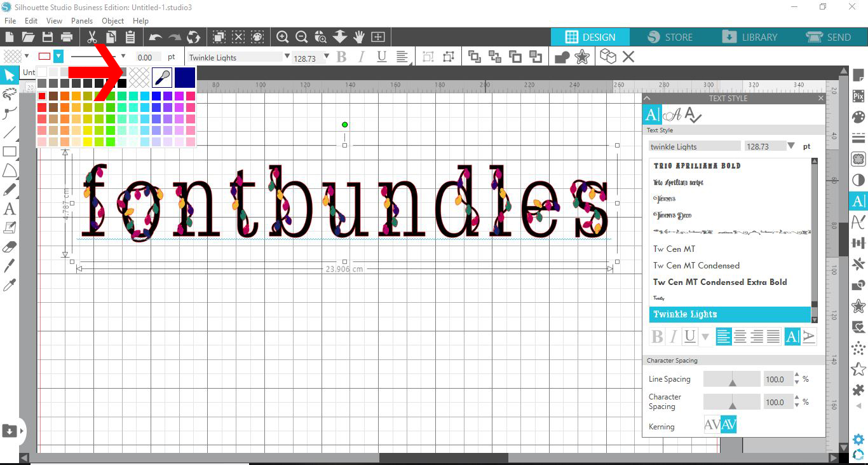Select the transparent crosshatch swatch in palette
The width and height of the screenshot is (868, 465).
(x=140, y=78)
